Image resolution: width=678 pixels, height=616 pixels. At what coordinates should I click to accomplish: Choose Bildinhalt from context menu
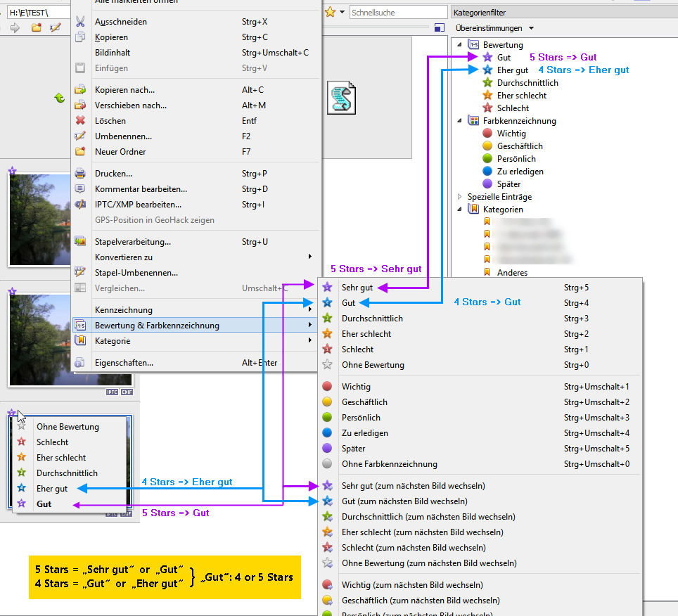(x=195, y=53)
